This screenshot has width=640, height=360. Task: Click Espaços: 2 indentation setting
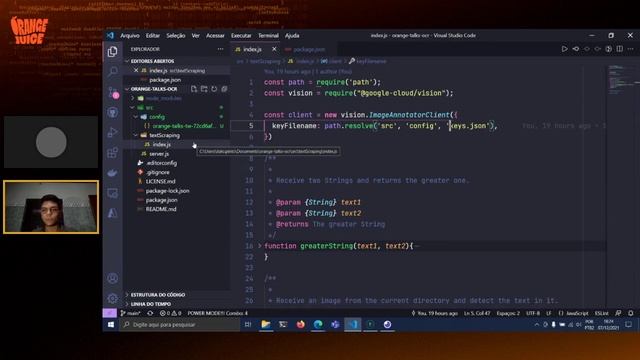coord(508,313)
